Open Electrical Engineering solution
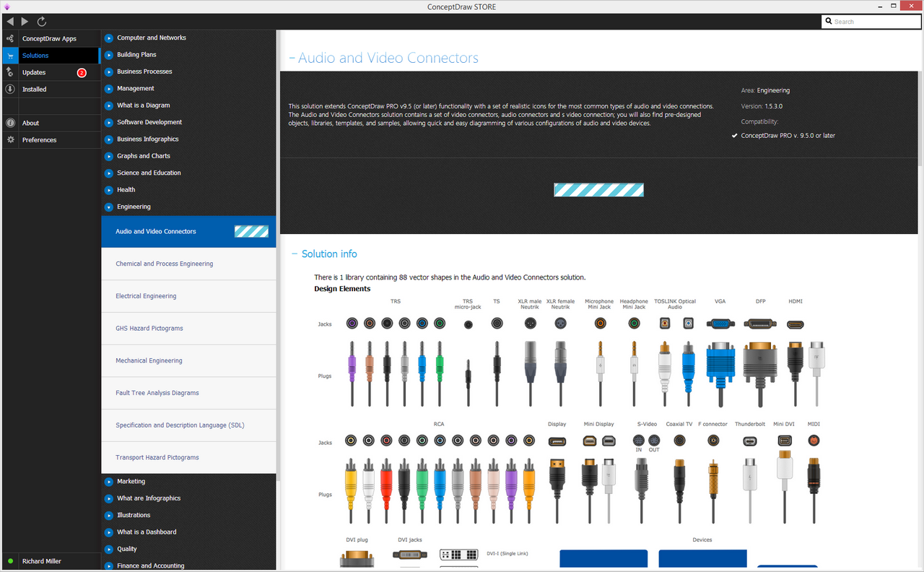Screen dimensions: 924x572 (x=188, y=296)
